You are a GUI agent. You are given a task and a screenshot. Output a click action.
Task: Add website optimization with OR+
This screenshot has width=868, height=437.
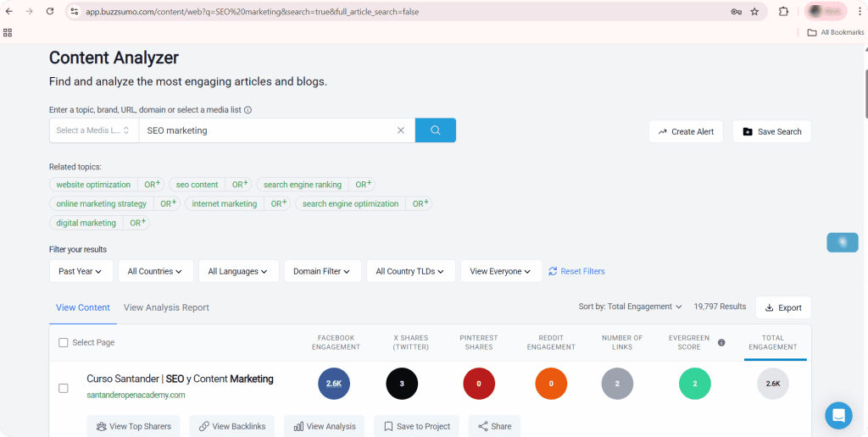tap(153, 185)
